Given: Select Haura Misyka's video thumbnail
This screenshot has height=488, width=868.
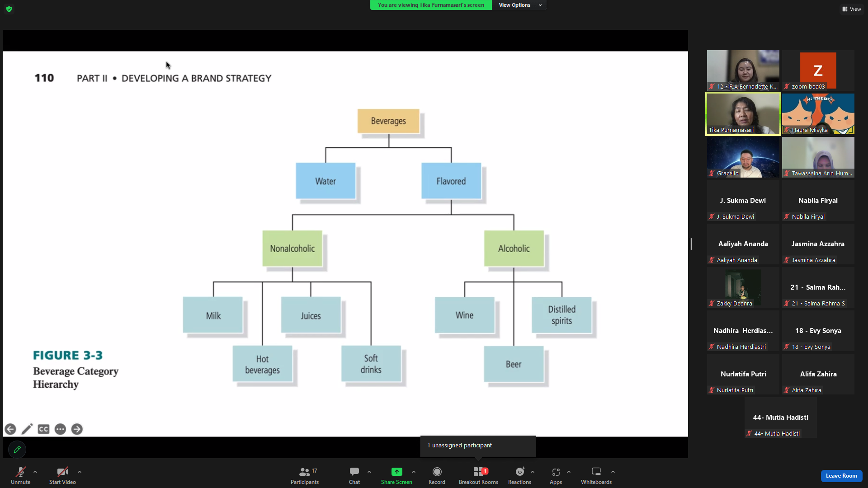Looking at the screenshot, I should click(x=818, y=114).
